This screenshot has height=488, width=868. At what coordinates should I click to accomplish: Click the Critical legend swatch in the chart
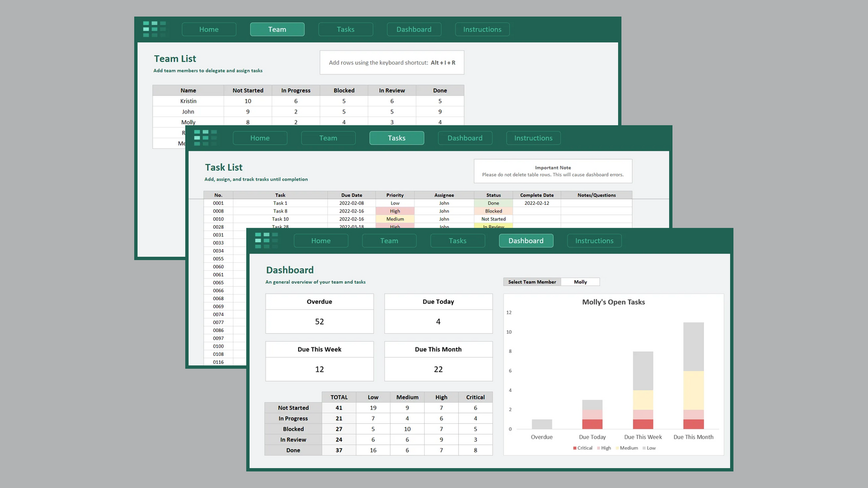point(575,448)
